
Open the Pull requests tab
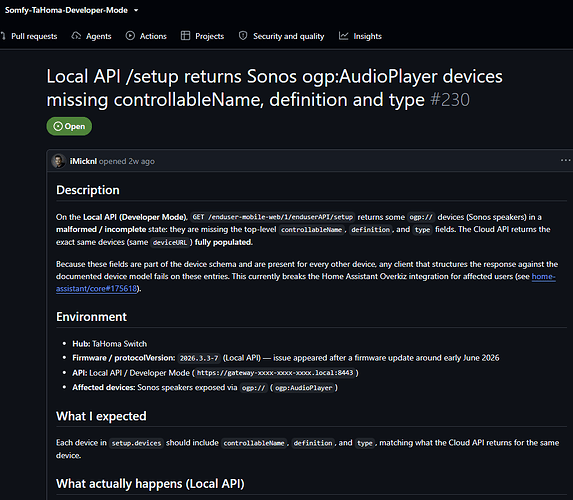(x=29, y=36)
